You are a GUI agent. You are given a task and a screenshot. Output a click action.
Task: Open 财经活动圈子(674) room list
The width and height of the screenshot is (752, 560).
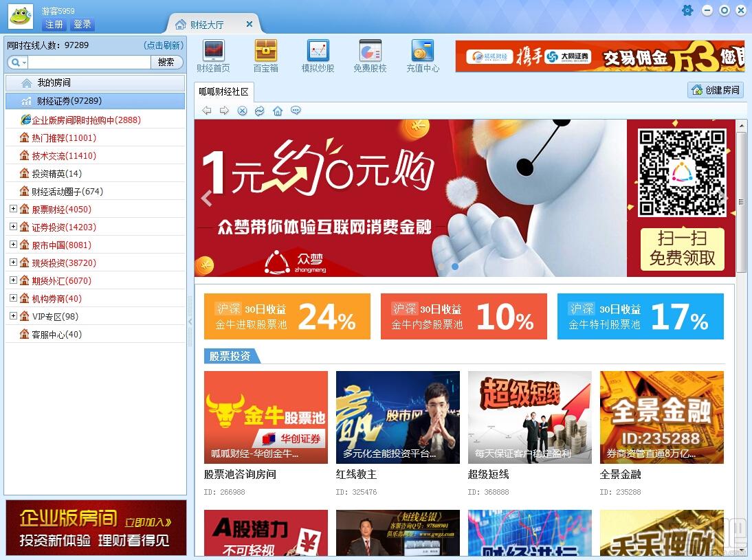point(95,192)
